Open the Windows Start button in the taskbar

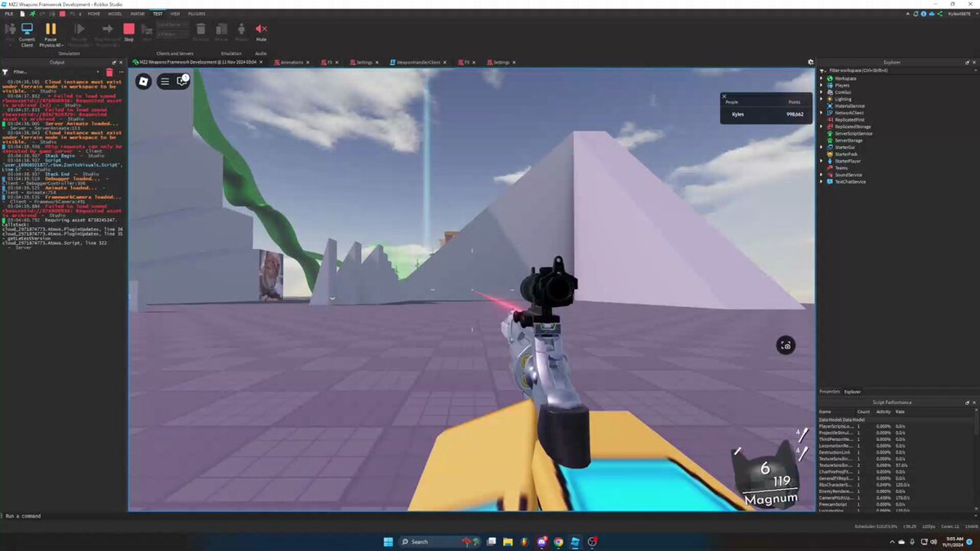pos(387,541)
